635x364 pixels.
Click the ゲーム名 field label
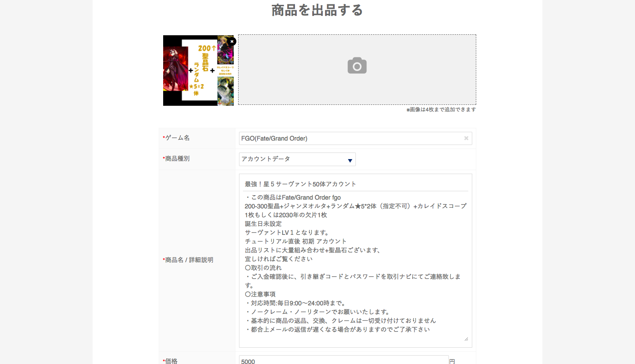pyautogui.click(x=177, y=138)
